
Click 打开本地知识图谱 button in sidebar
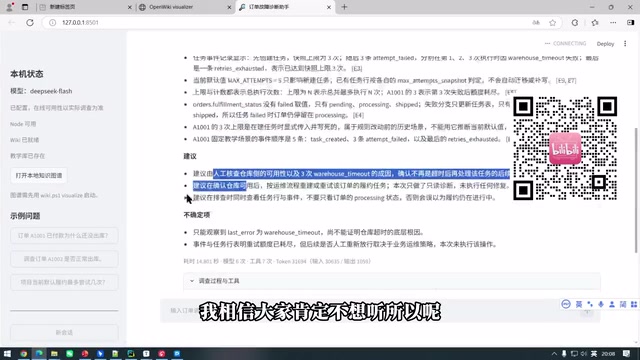click(39, 176)
